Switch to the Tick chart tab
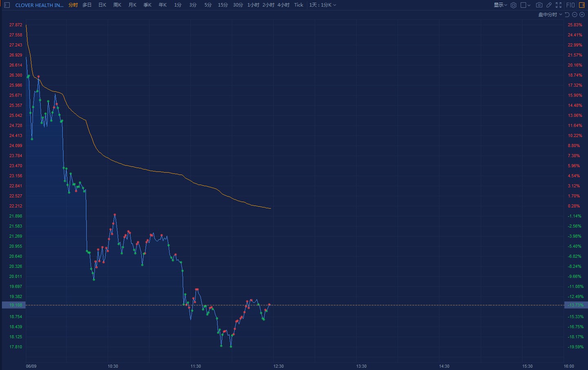This screenshot has height=370, width=588. tap(299, 5)
